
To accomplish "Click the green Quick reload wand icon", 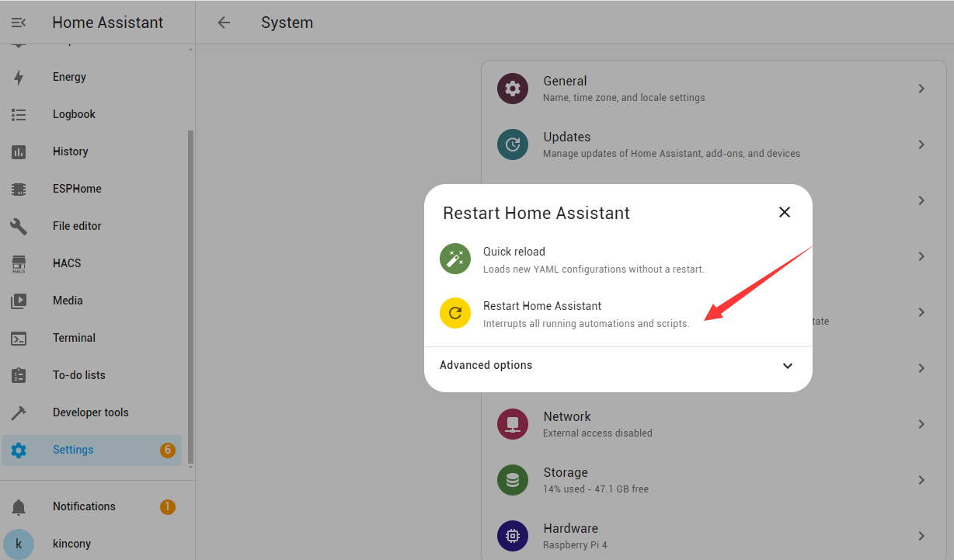I will click(455, 259).
